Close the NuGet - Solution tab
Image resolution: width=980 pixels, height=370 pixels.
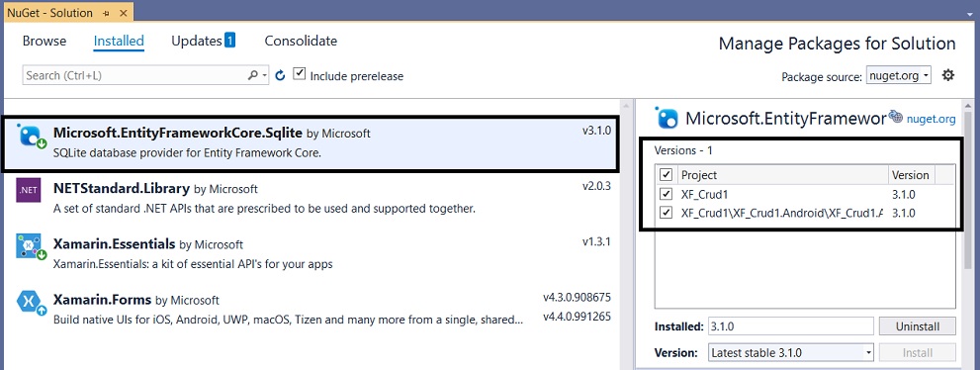tap(124, 13)
